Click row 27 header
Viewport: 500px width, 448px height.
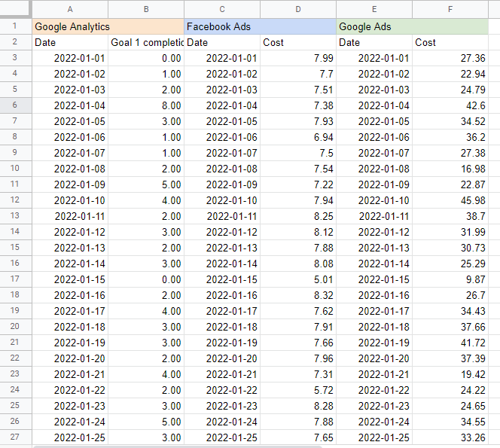[x=16, y=437]
